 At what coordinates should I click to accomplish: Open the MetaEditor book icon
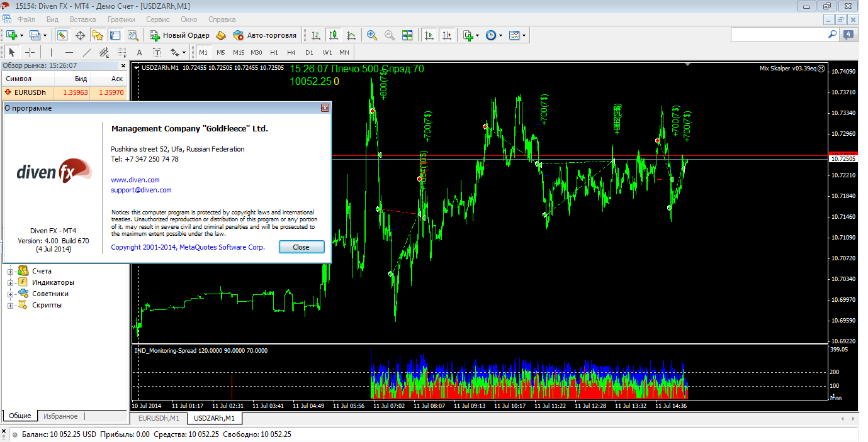click(221, 35)
